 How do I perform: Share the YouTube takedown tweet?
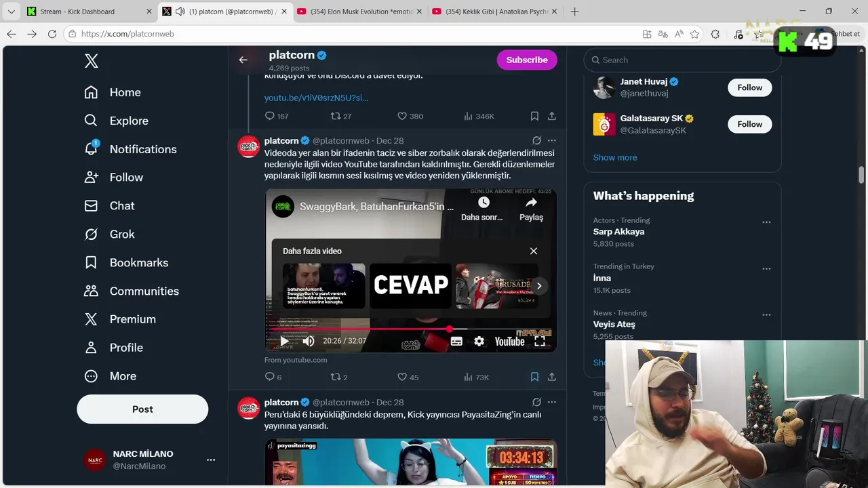[552, 377]
